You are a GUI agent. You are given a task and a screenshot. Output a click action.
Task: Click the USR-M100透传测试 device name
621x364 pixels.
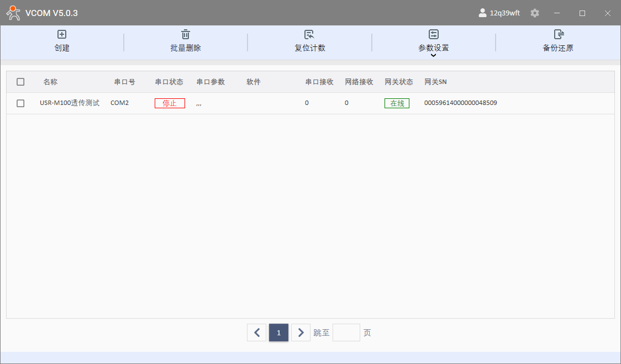point(70,103)
